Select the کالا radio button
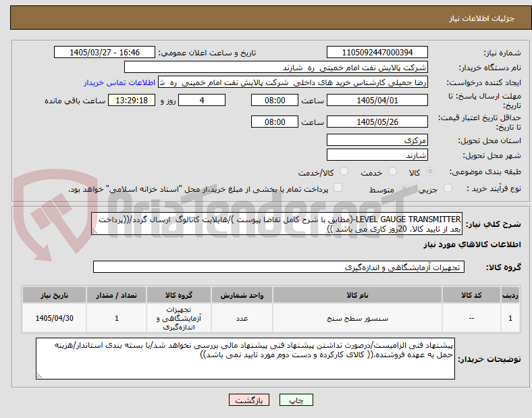Image resolution: width=532 pixels, height=418 pixels. pos(430,172)
